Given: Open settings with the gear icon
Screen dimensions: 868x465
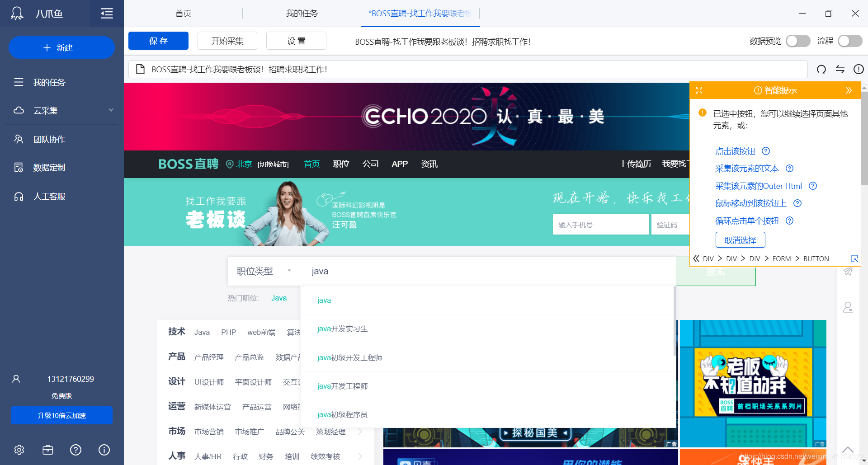Looking at the screenshot, I should (19, 450).
